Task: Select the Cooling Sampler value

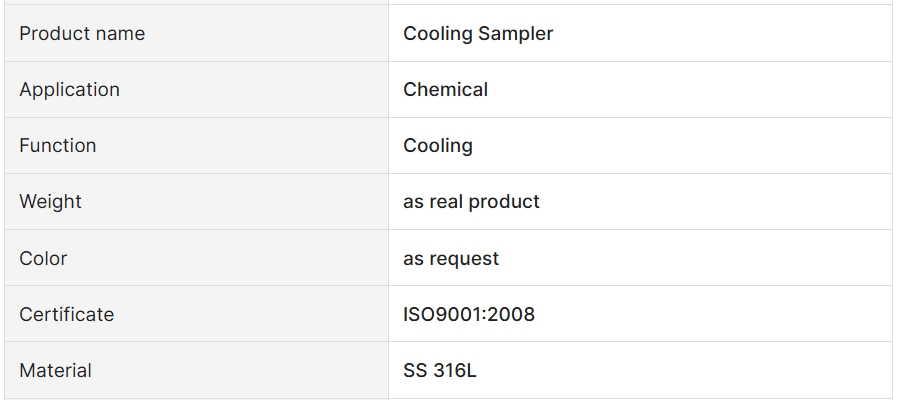Action: click(478, 33)
